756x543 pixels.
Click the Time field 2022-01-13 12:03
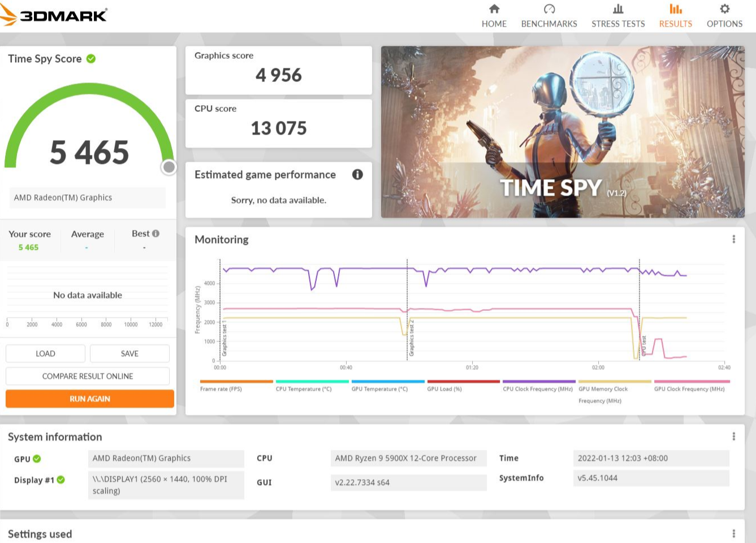pyautogui.click(x=651, y=458)
